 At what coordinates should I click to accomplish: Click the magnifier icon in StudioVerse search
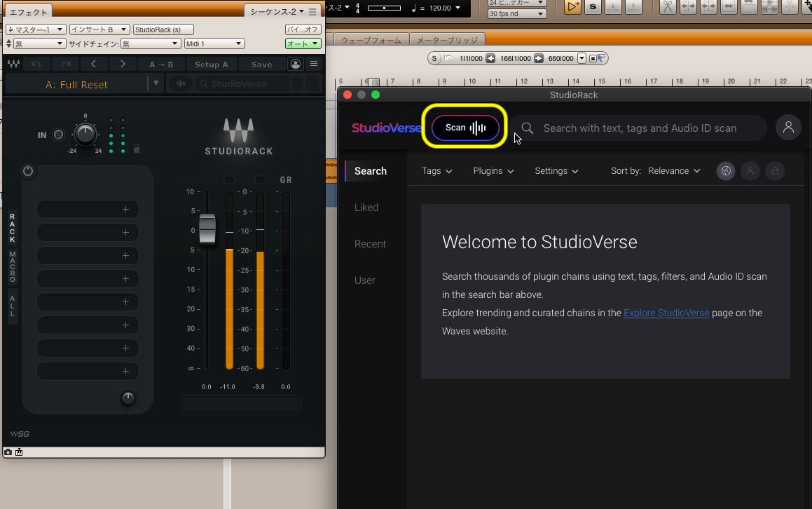coord(527,128)
